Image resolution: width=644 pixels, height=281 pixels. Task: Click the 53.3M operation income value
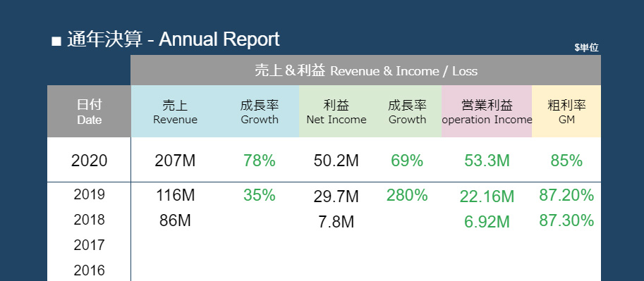tap(487, 161)
